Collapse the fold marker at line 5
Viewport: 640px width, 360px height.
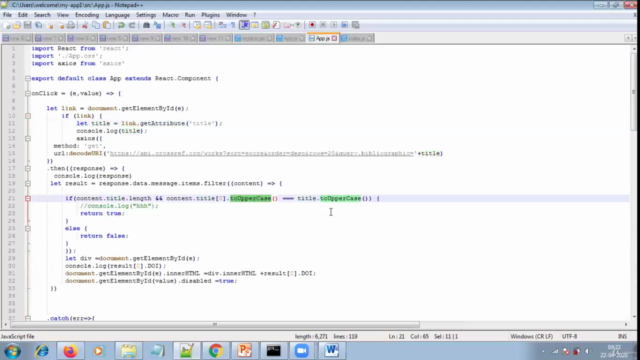(x=28, y=78)
